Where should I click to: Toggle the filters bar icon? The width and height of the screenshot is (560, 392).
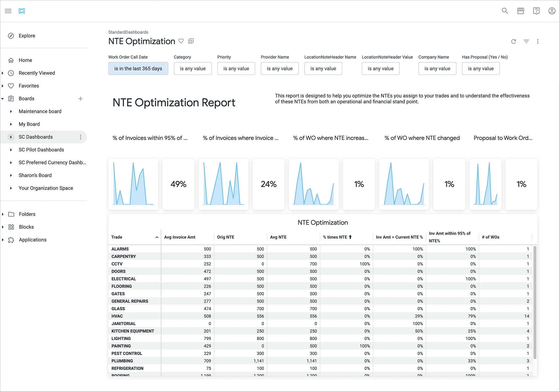(x=526, y=42)
